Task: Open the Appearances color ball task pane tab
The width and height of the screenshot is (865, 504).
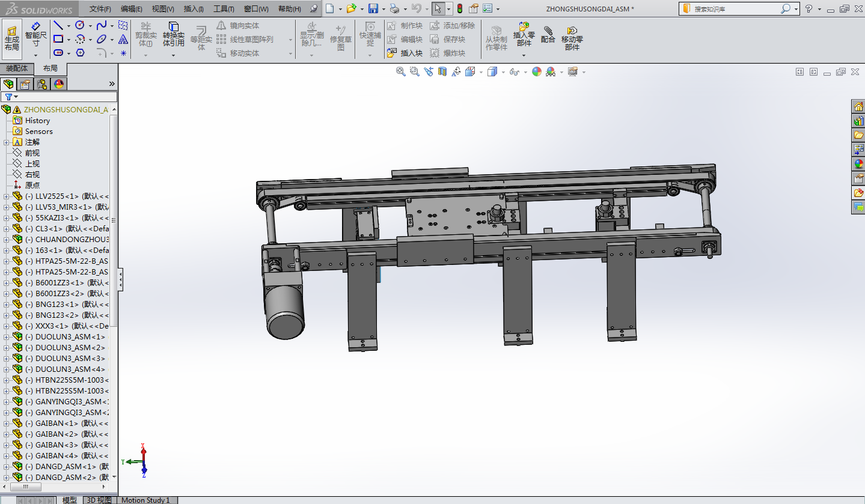Action: (x=858, y=164)
